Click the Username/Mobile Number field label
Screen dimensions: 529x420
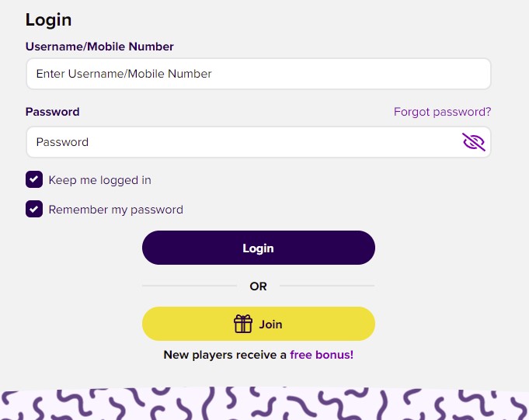[x=99, y=47]
